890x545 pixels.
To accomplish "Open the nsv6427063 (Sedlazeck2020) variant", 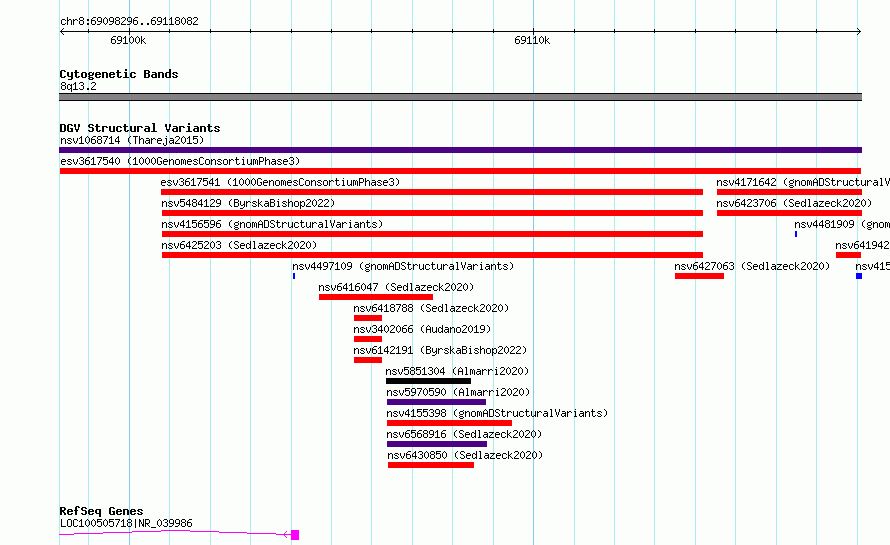I will 752,266.
